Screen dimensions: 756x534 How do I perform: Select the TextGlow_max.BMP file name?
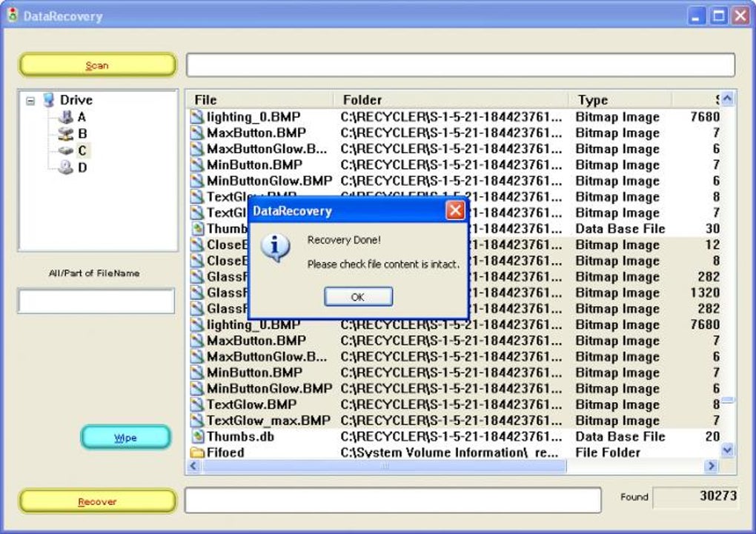point(268,421)
